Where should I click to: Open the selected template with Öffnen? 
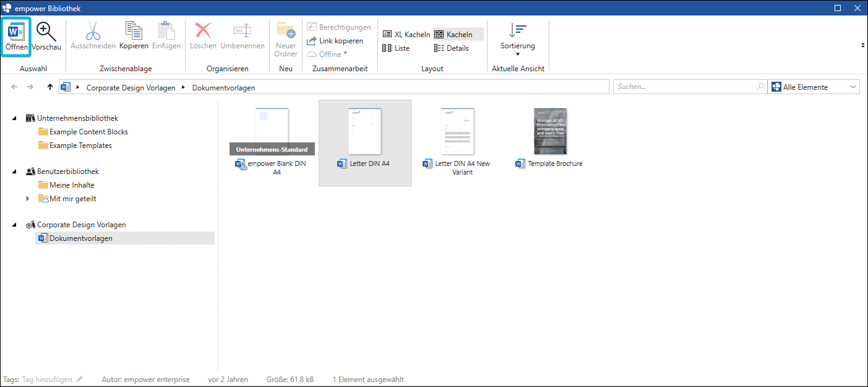tap(16, 37)
